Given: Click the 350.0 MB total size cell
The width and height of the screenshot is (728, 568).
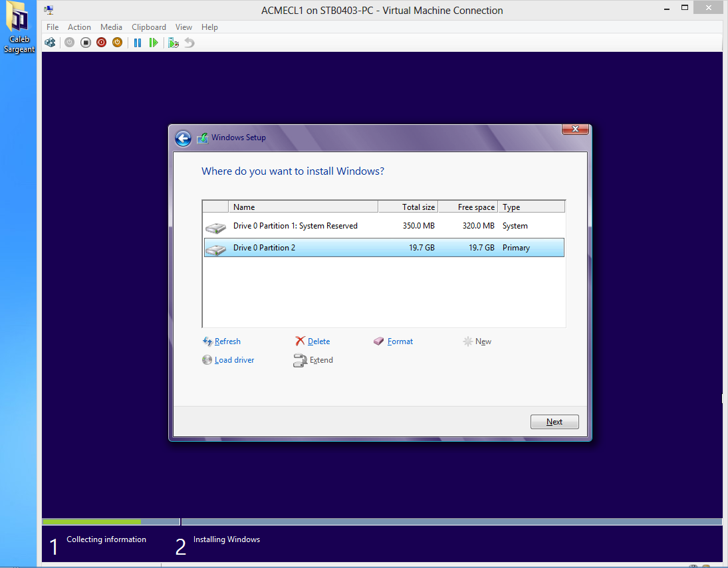Looking at the screenshot, I should [419, 226].
